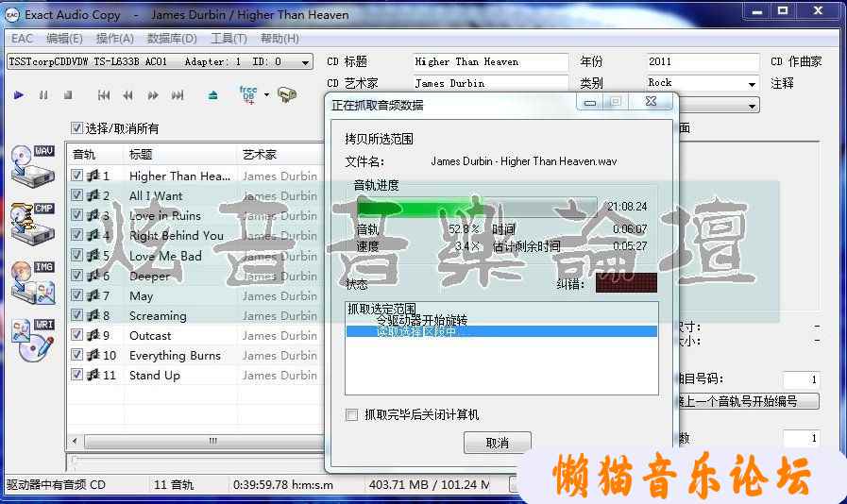The height and width of the screenshot is (504, 847).
Task: Click the 标题 column header
Action: click(x=180, y=155)
